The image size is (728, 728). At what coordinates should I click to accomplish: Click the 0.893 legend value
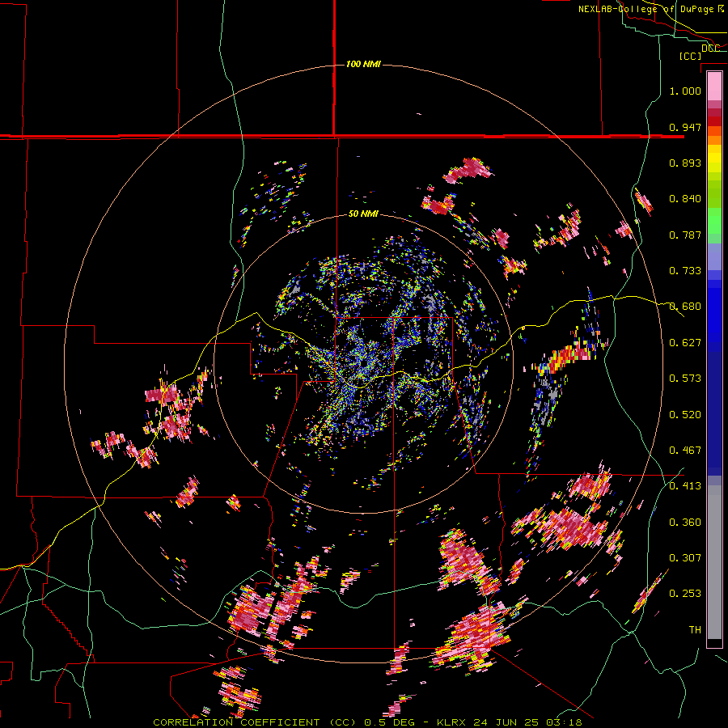685,163
